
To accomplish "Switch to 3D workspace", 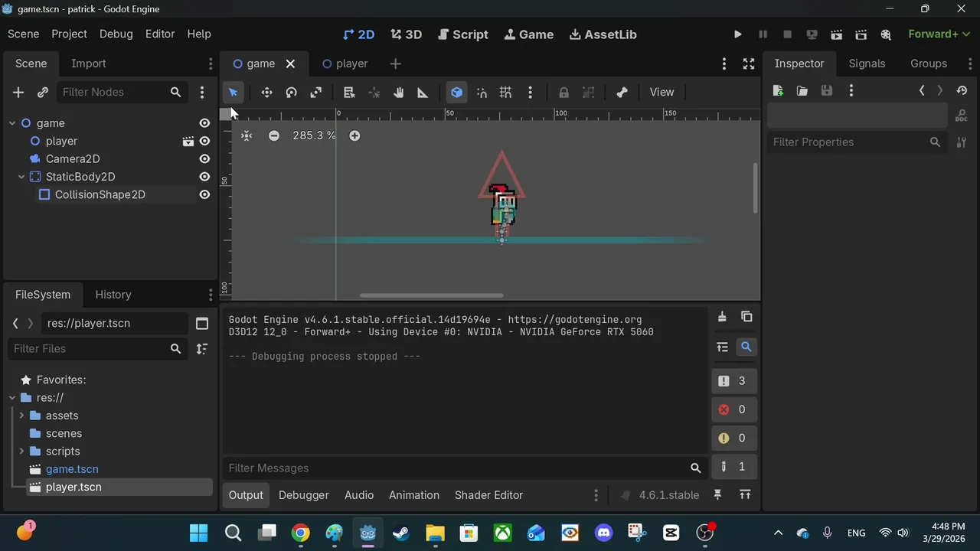I will click(x=406, y=34).
